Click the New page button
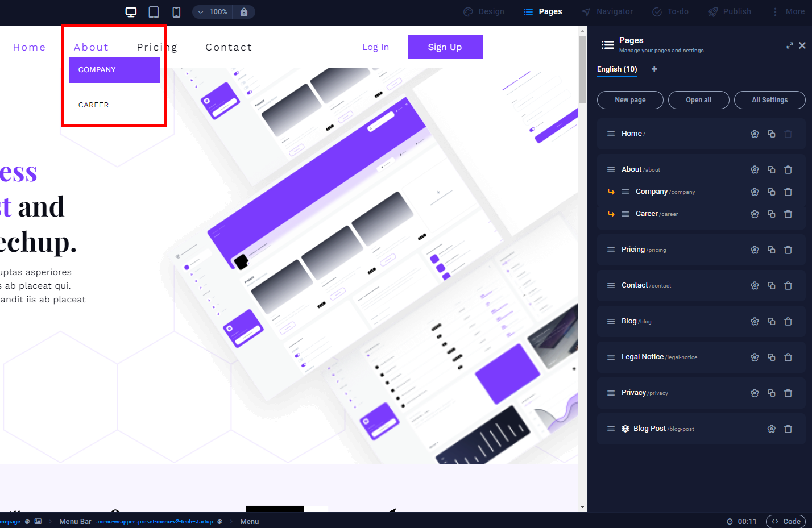The height and width of the screenshot is (528, 812). [x=630, y=100]
